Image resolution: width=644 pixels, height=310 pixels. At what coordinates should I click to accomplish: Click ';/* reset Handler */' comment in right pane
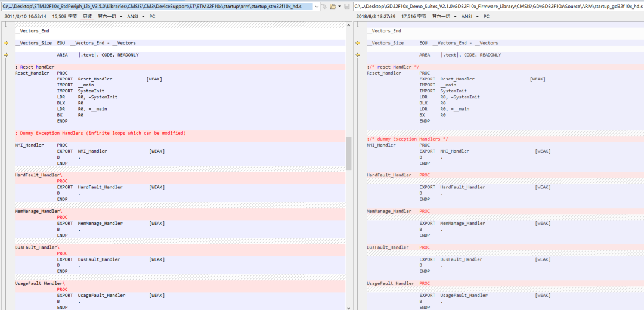tap(393, 67)
